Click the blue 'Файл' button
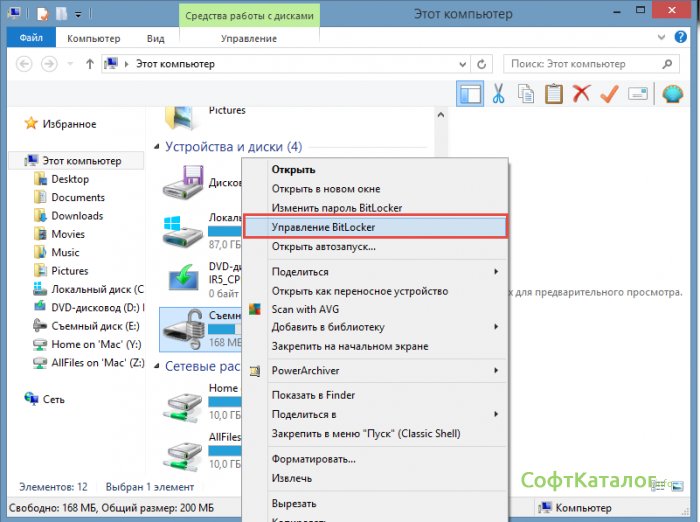 (x=30, y=38)
